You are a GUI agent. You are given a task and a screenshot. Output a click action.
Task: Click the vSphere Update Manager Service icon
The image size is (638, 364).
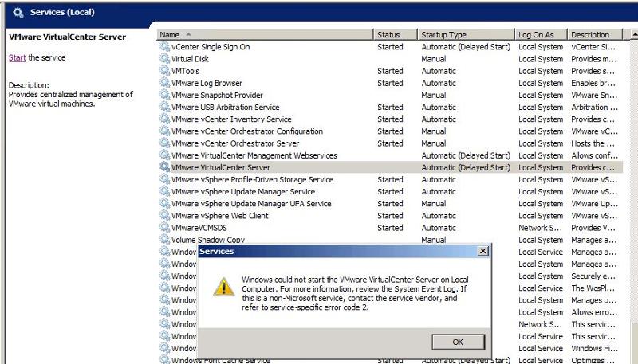click(x=164, y=192)
